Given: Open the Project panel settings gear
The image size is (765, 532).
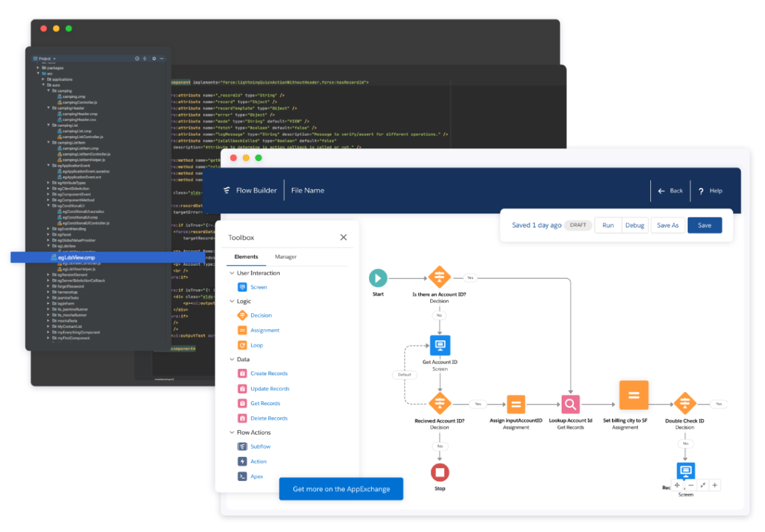Looking at the screenshot, I should 154,59.
